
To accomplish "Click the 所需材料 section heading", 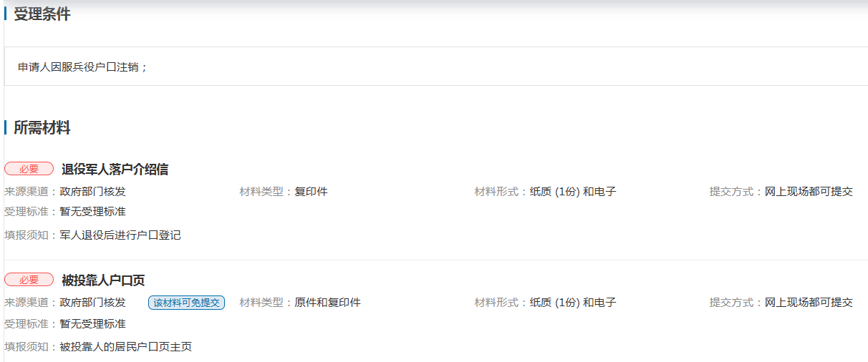I will (42, 128).
